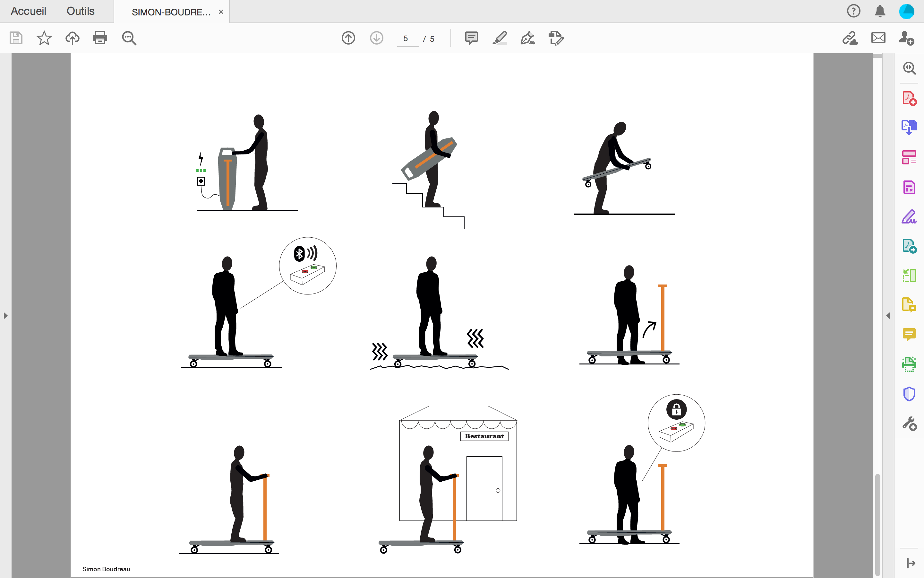Open the Compare Files tool
The image size is (924, 578).
coord(909,275)
